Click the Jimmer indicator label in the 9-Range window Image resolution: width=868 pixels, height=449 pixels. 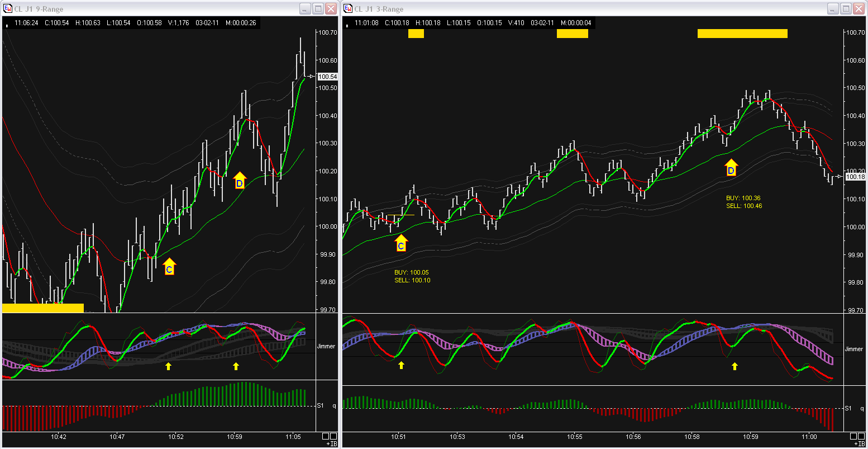coord(326,346)
